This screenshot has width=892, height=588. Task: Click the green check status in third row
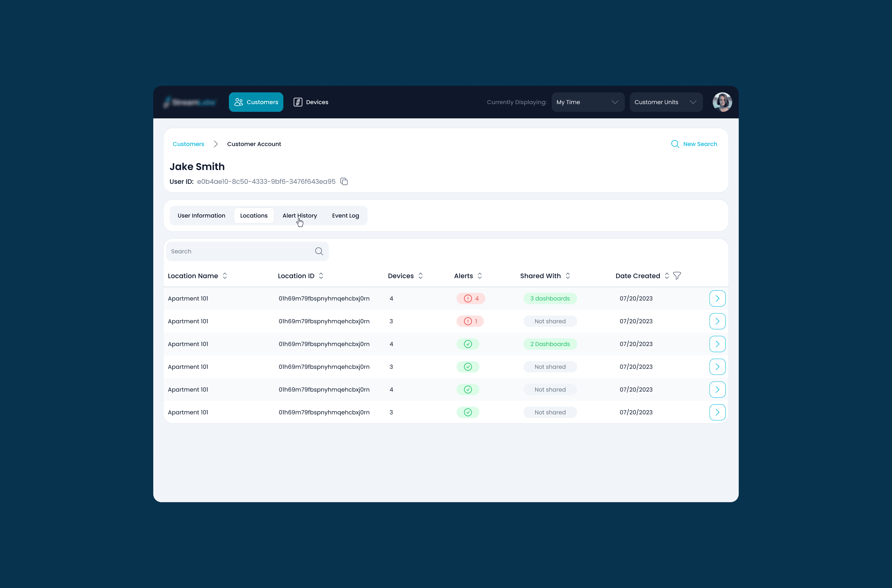[468, 344]
